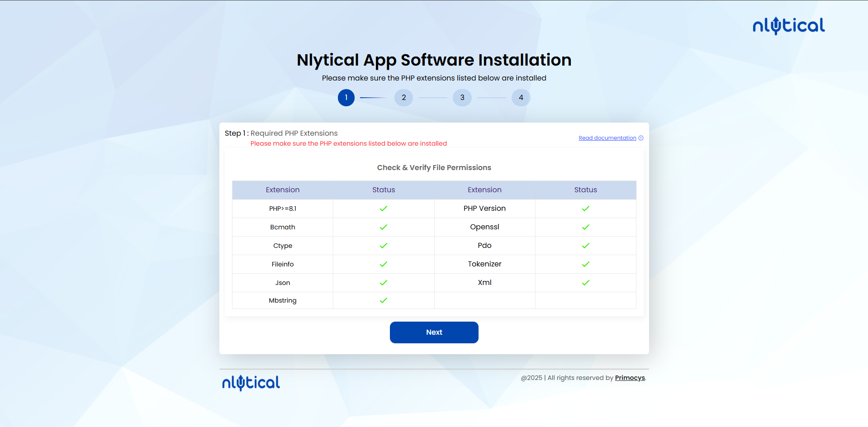This screenshot has height=427, width=868.
Task: Click the '@2025 | All rights reserved by' text
Action: pos(567,378)
